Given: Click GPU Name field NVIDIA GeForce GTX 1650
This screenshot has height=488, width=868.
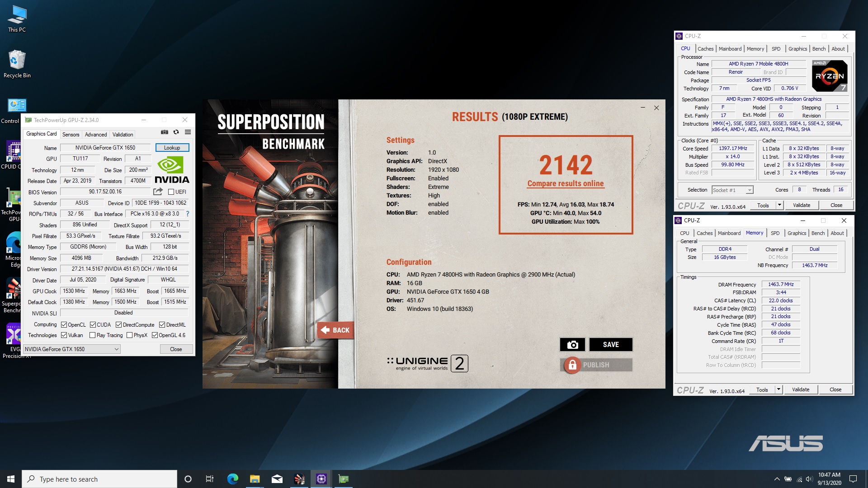Looking at the screenshot, I should (105, 148).
